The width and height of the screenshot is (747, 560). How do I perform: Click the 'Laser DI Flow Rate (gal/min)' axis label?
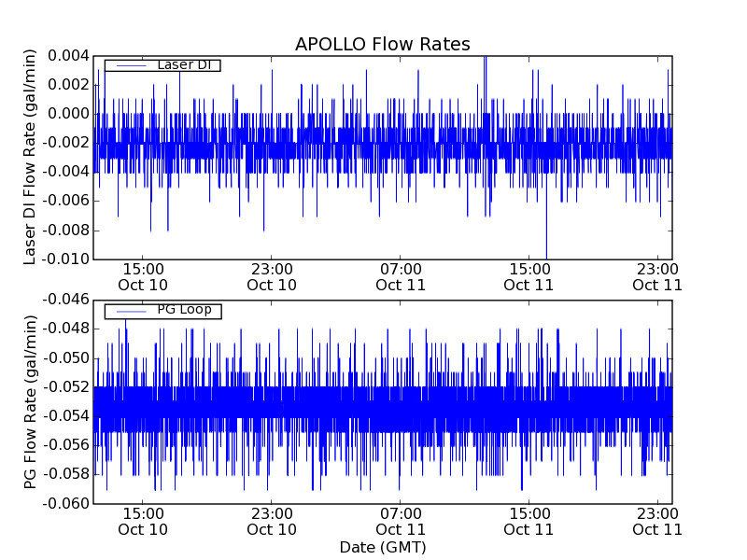[31, 157]
